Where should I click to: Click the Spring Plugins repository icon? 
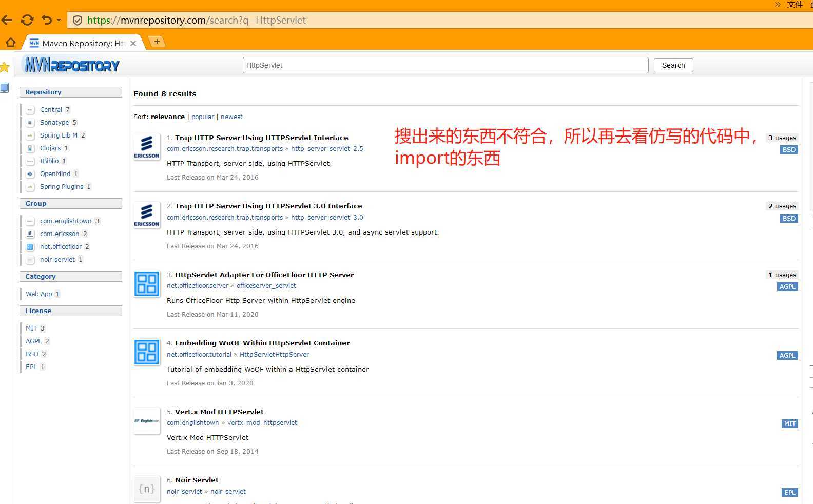pos(30,187)
